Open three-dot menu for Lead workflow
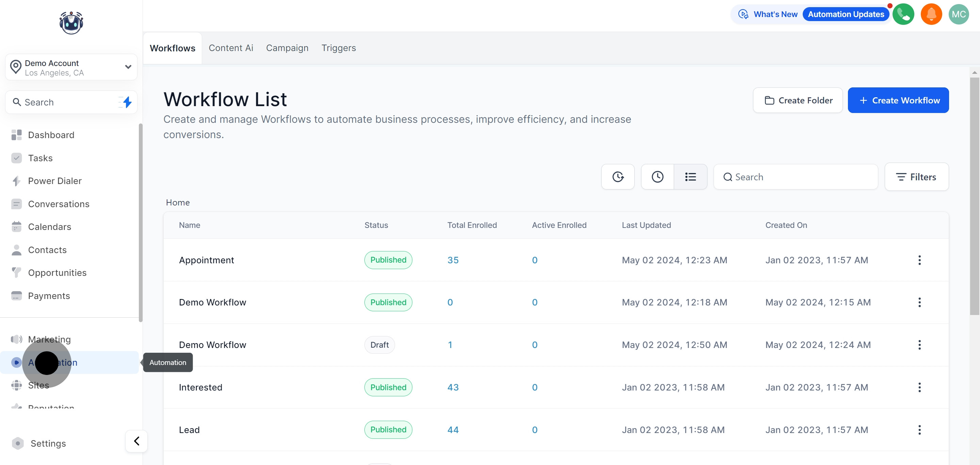The height and width of the screenshot is (465, 980). coord(919,430)
